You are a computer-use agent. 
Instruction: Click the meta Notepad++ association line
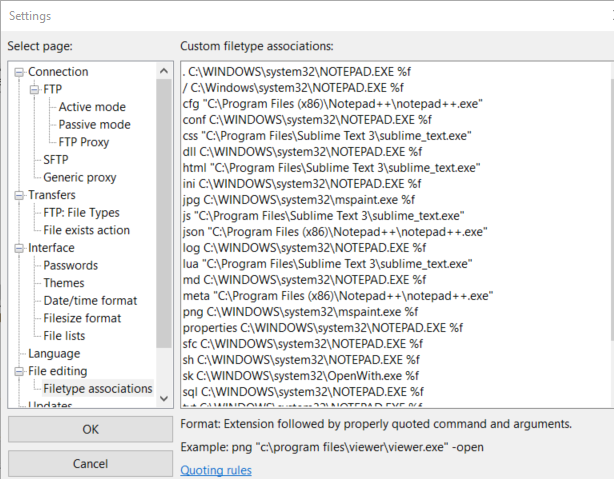tap(338, 296)
